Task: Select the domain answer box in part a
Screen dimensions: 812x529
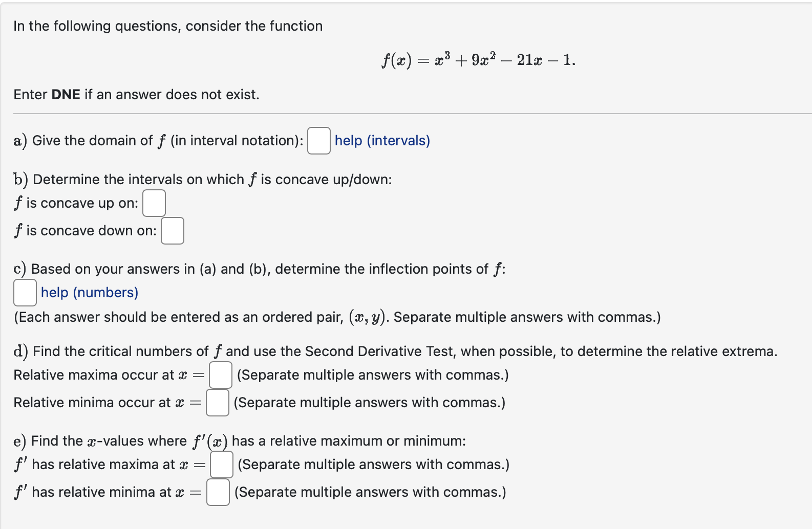Action: click(318, 141)
